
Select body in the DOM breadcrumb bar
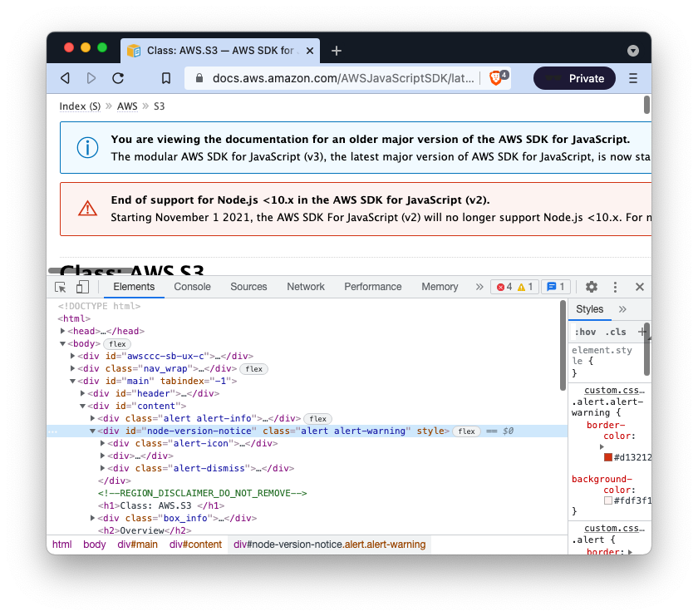click(95, 545)
